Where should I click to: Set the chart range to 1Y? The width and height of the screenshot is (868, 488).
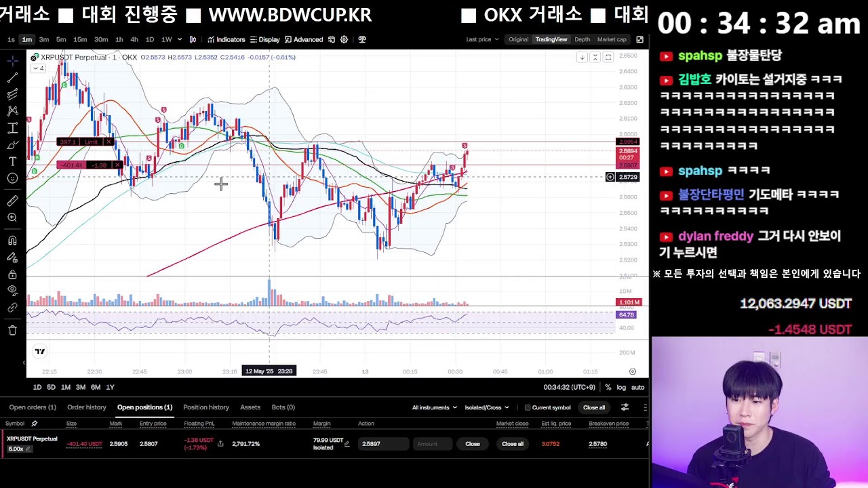(110, 387)
